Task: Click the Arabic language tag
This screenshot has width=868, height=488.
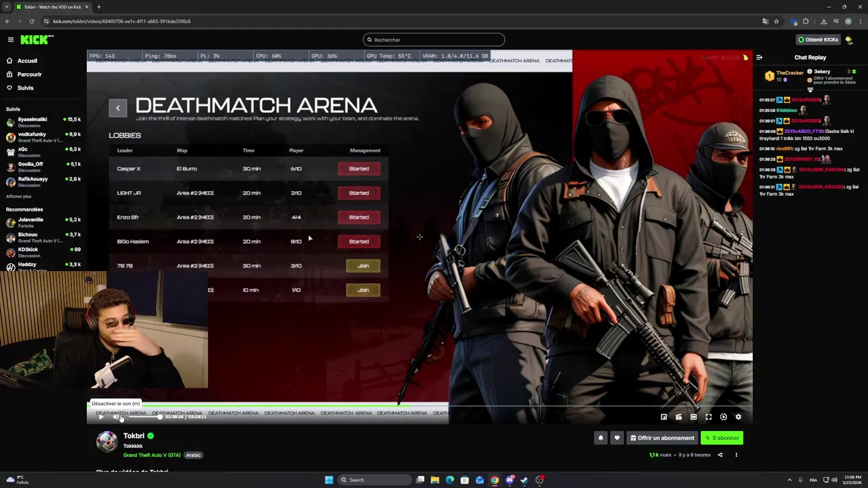Action: 193,455
